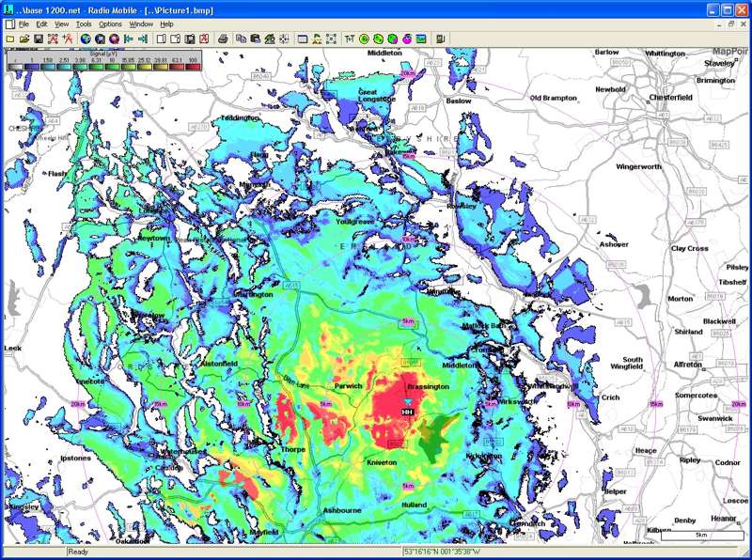Click the Old Brampton label on the map
This screenshot has height=560, width=752.
553,98
